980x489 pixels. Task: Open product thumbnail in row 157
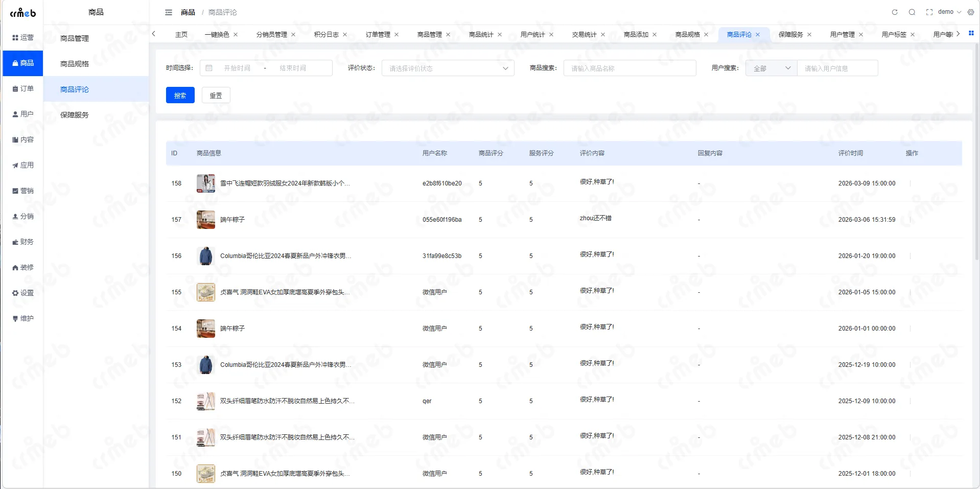[x=206, y=220]
